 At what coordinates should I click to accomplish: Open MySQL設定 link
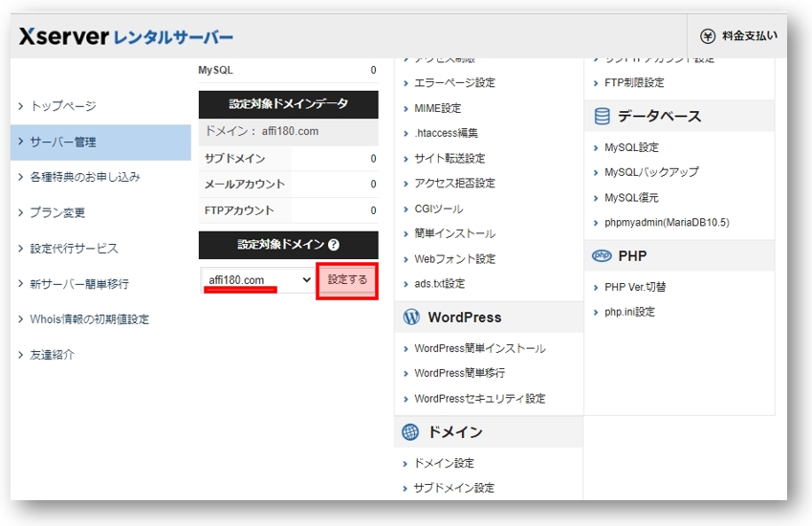click(631, 147)
